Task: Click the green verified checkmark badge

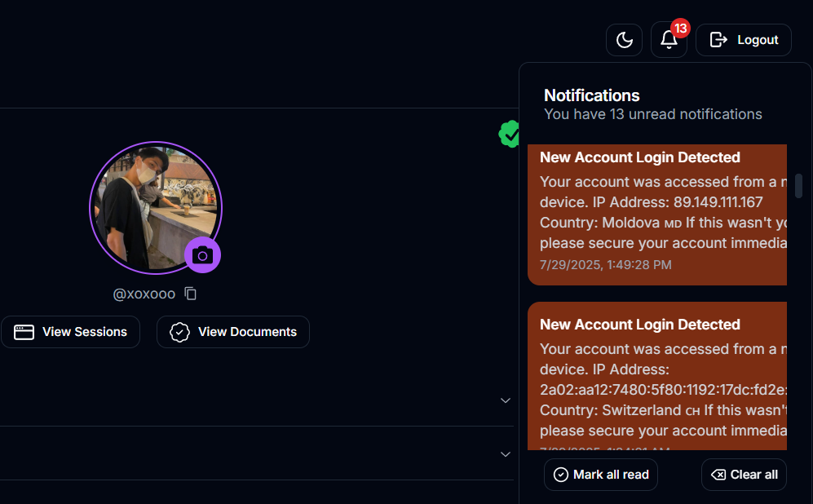Action: point(510,134)
